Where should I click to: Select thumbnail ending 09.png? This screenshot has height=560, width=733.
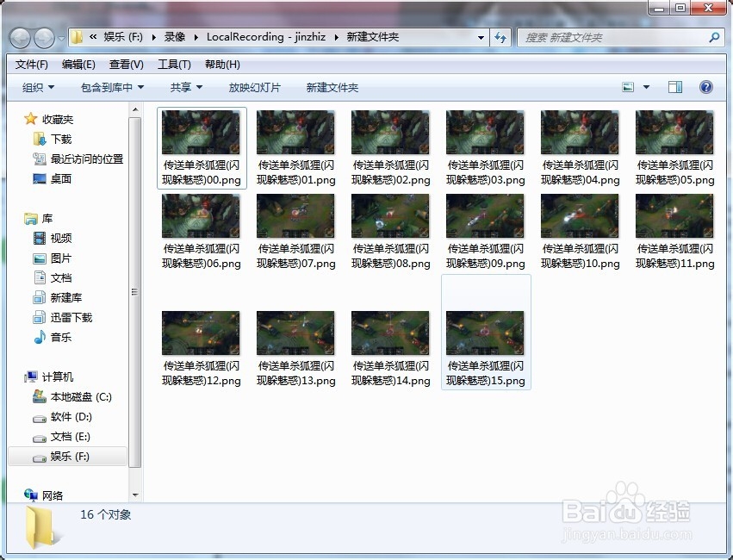click(x=485, y=216)
